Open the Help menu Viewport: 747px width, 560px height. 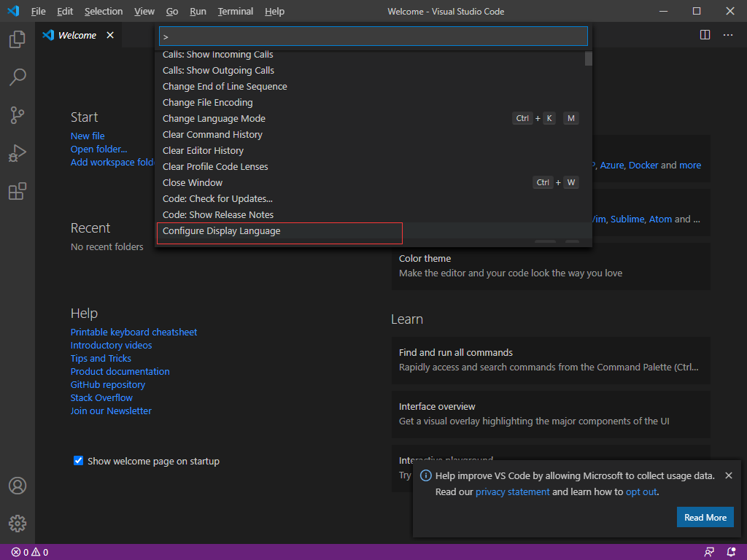click(x=274, y=12)
